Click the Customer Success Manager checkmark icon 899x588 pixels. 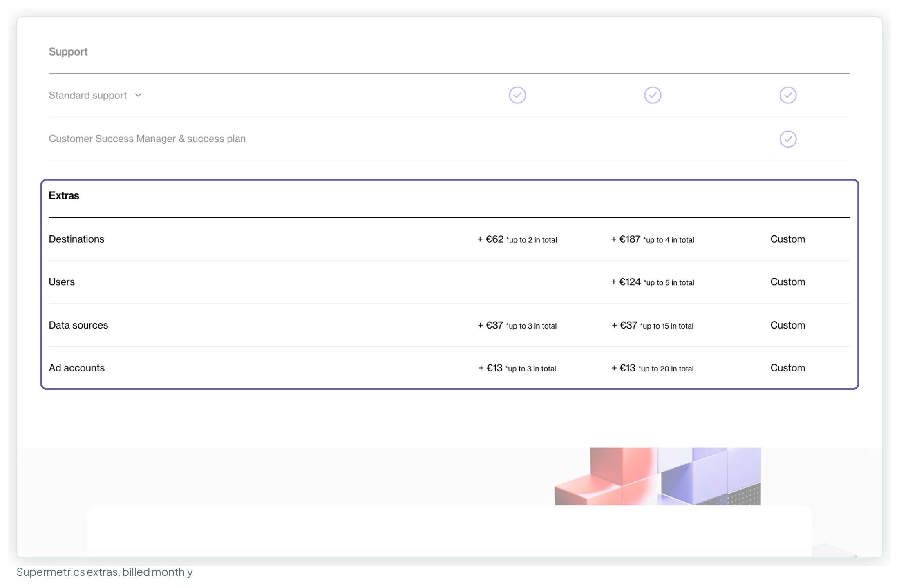click(x=788, y=139)
